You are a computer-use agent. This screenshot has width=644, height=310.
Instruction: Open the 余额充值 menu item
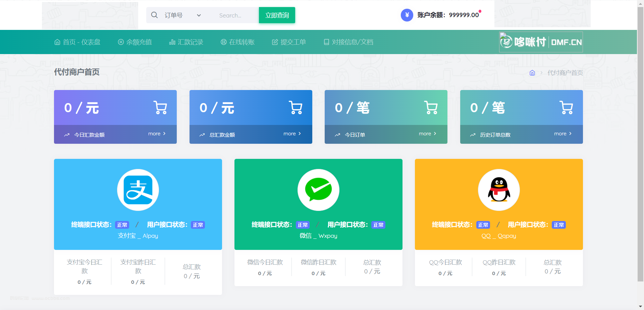pyautogui.click(x=135, y=42)
